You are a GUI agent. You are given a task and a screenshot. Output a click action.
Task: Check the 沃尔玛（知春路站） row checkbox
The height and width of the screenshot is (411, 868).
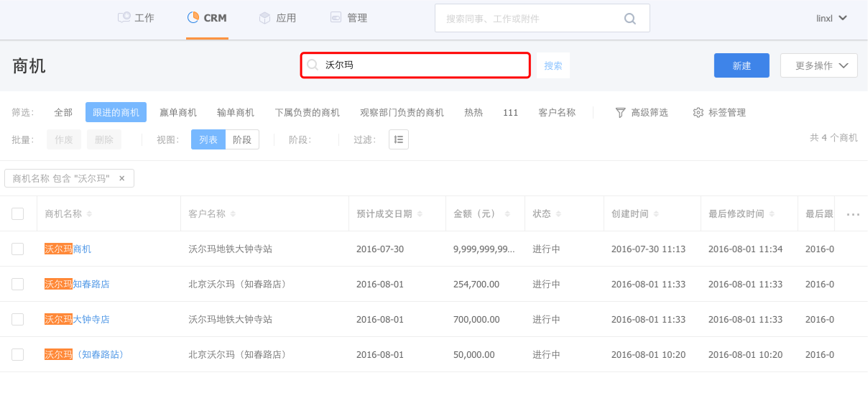[x=18, y=354]
